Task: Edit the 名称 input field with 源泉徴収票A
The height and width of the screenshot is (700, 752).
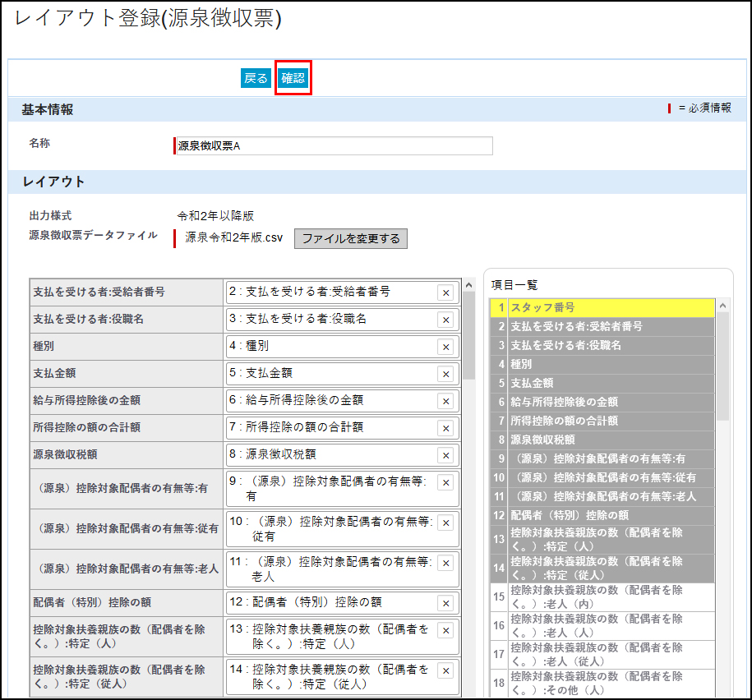Action: coord(334,145)
